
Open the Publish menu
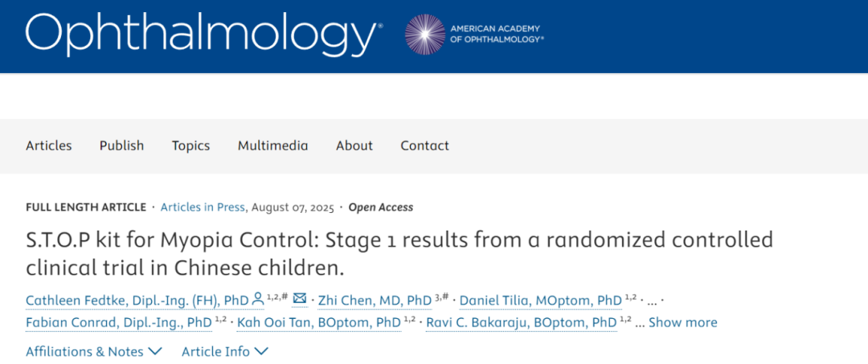pos(121,145)
